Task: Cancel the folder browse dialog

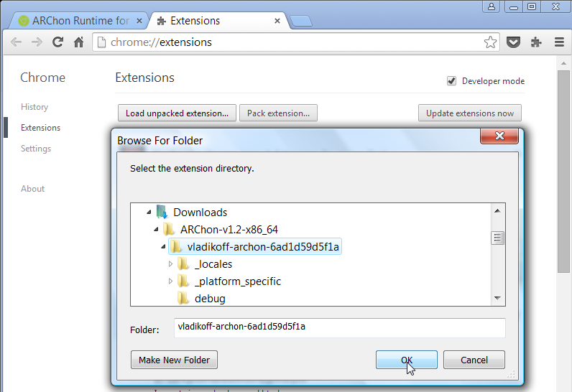Action: click(x=474, y=360)
